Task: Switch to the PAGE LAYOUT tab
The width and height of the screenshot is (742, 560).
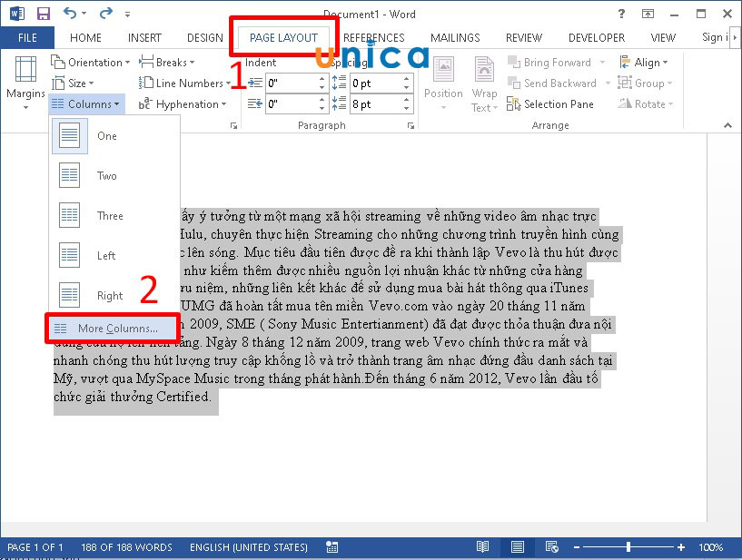Action: tap(283, 38)
